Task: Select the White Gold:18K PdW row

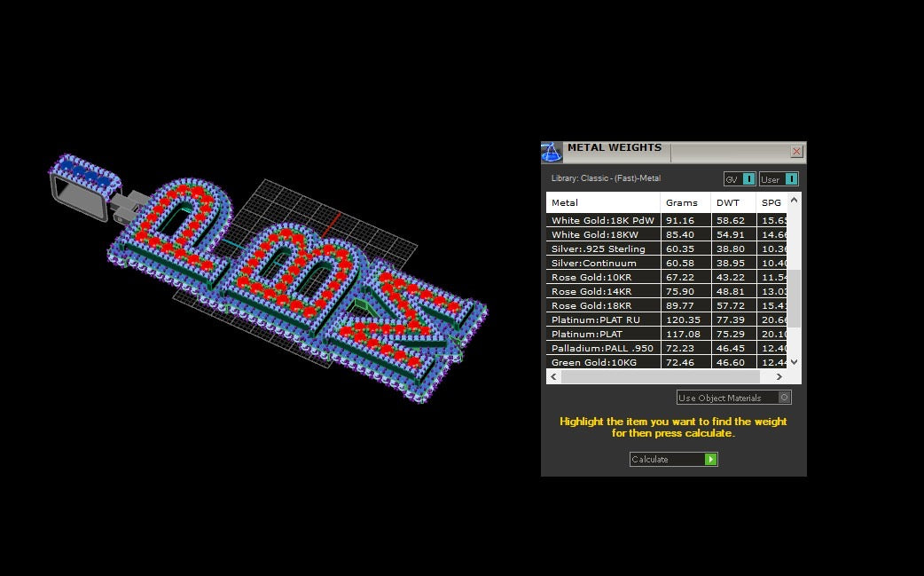Action: tap(667, 220)
